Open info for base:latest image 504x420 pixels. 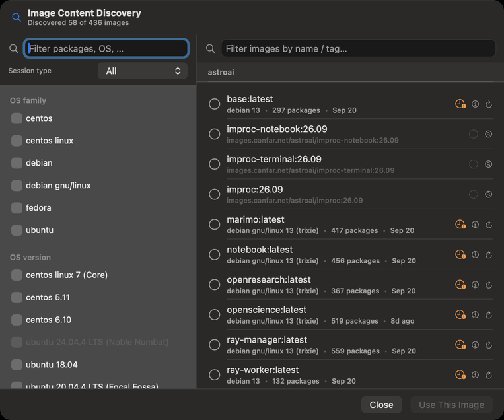click(475, 104)
